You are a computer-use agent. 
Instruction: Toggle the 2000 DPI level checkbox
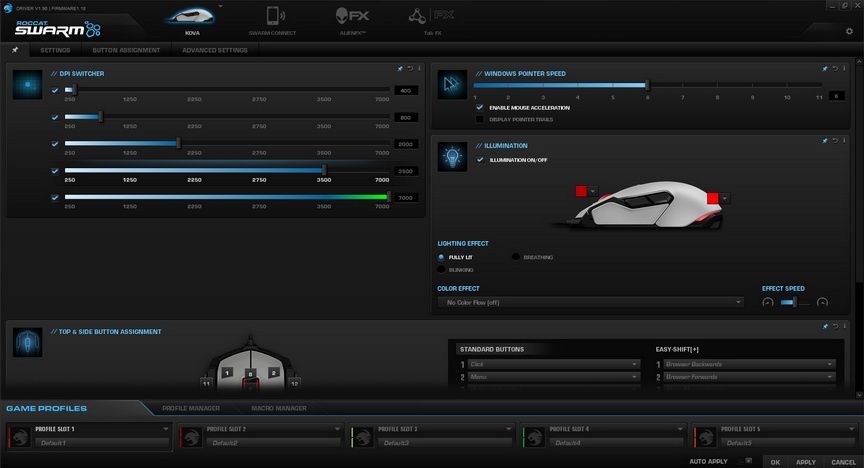click(55, 144)
